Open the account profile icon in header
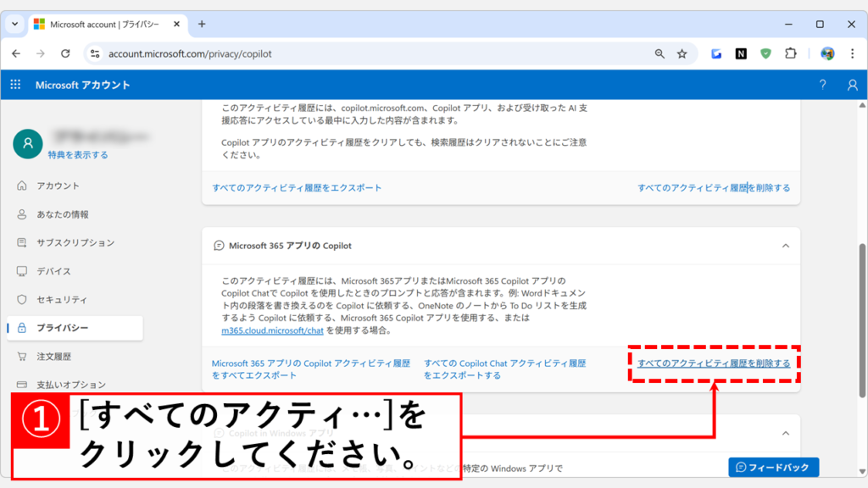 click(852, 85)
